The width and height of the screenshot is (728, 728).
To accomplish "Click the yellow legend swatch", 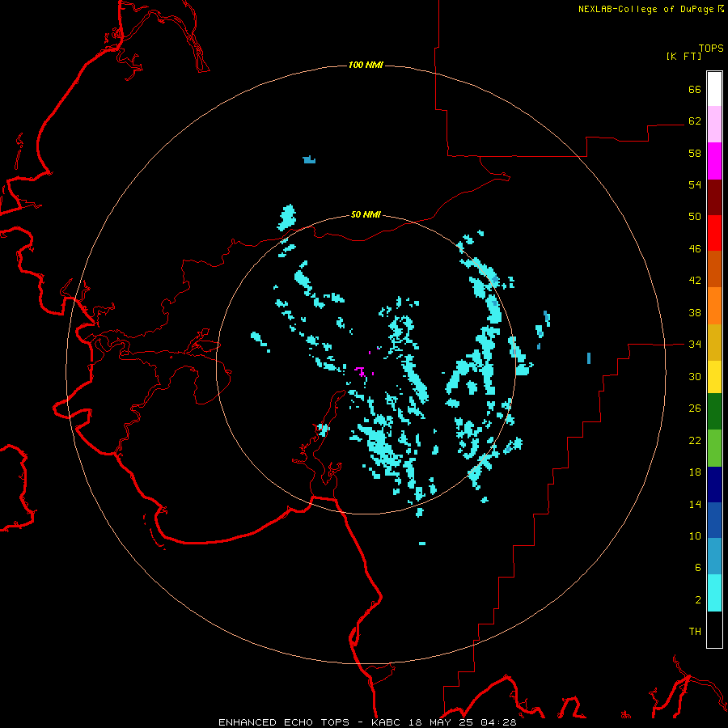I will [x=714, y=377].
